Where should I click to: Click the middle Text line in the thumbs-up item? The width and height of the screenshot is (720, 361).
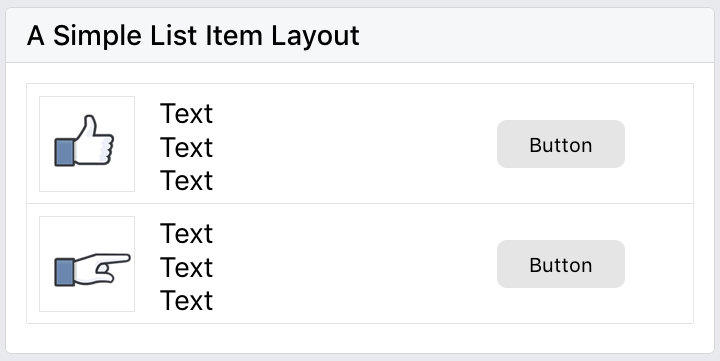pyautogui.click(x=186, y=147)
